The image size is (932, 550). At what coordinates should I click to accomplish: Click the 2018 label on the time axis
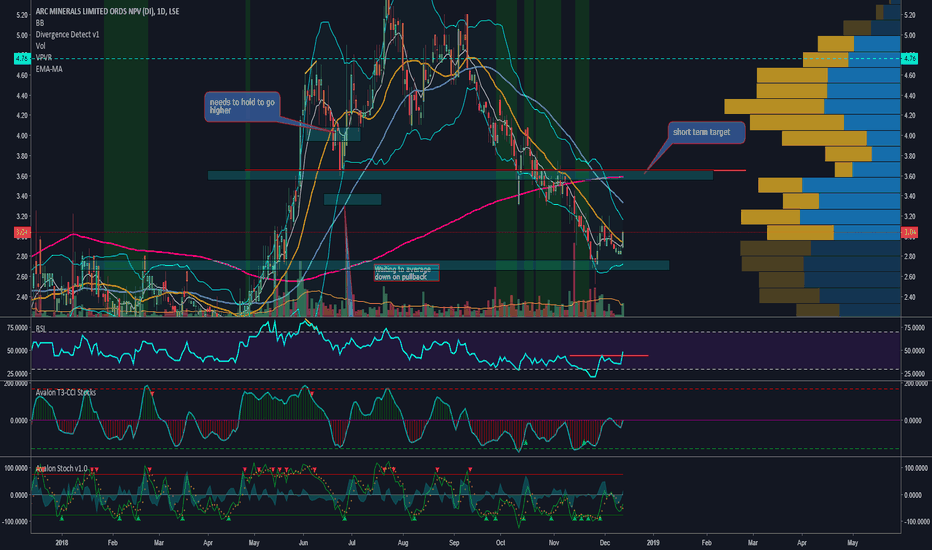point(61,542)
